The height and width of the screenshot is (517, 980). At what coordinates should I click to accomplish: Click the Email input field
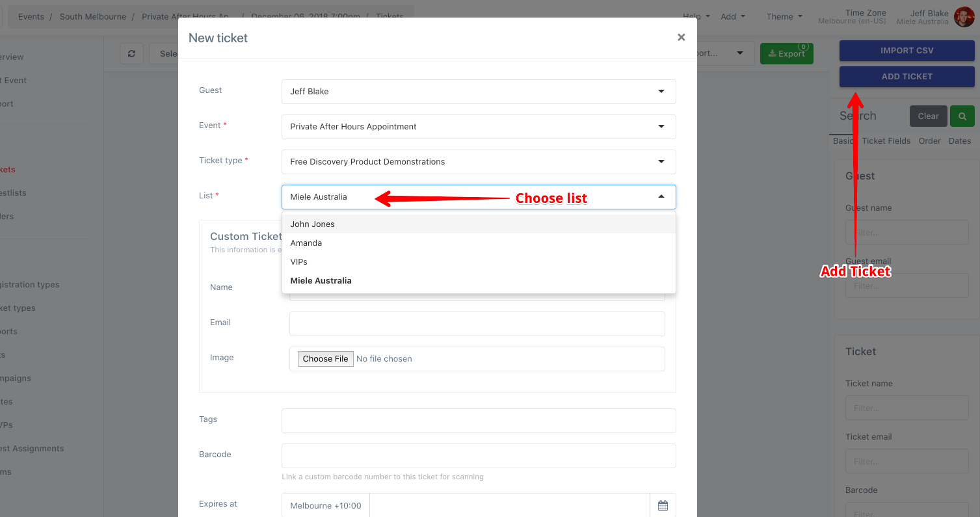477,323
